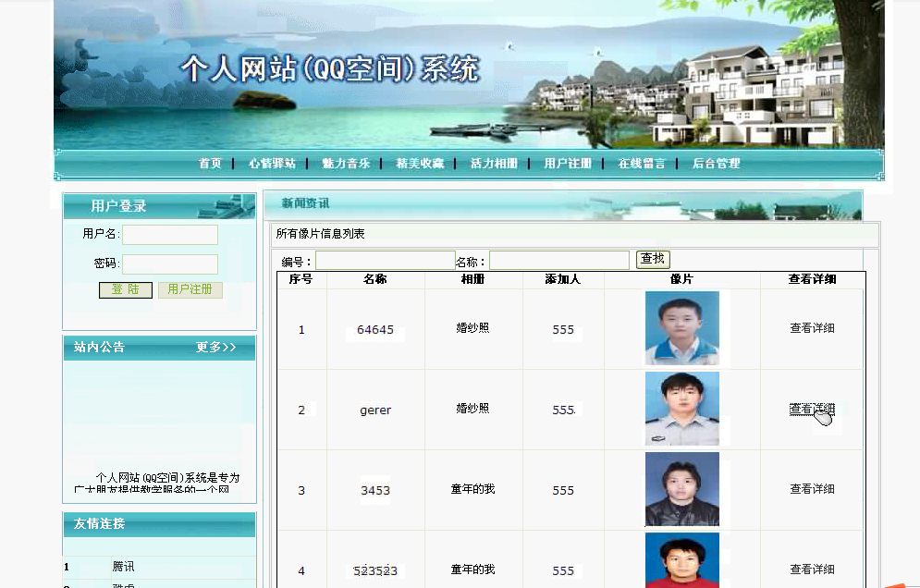Viewport: 920px width, 588px height.
Task: Open 查看详细 for row gerer
Action: [x=812, y=409]
